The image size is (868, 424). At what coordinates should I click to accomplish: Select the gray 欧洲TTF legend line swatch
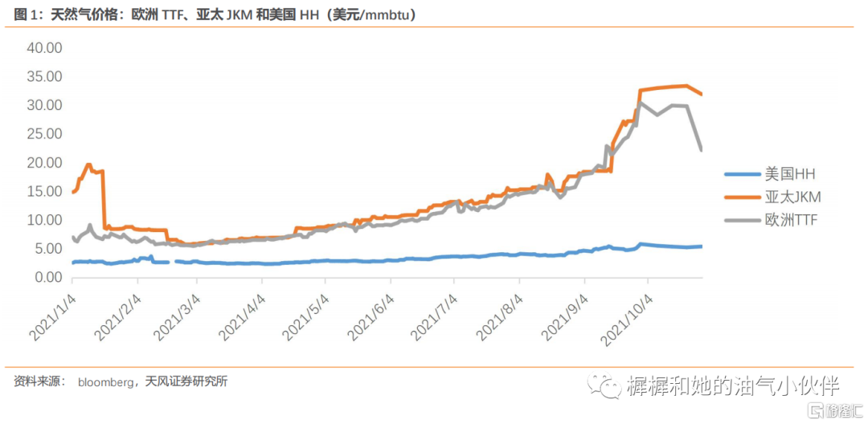pyautogui.click(x=742, y=220)
